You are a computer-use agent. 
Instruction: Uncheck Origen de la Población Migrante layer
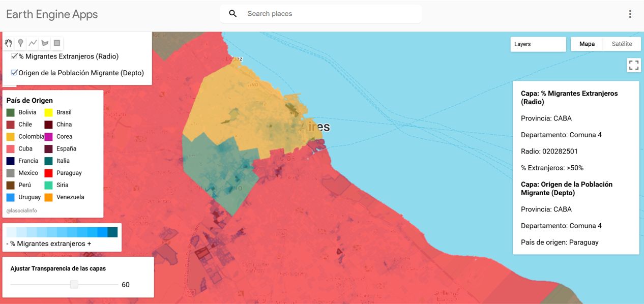click(x=14, y=73)
